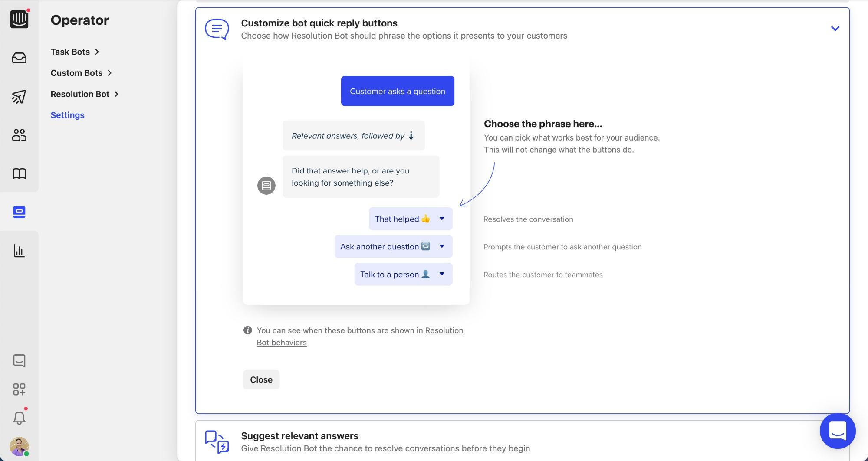Screen dimensions: 868x461
Task: Open the Outbound paper plane icon
Action: 19,96
